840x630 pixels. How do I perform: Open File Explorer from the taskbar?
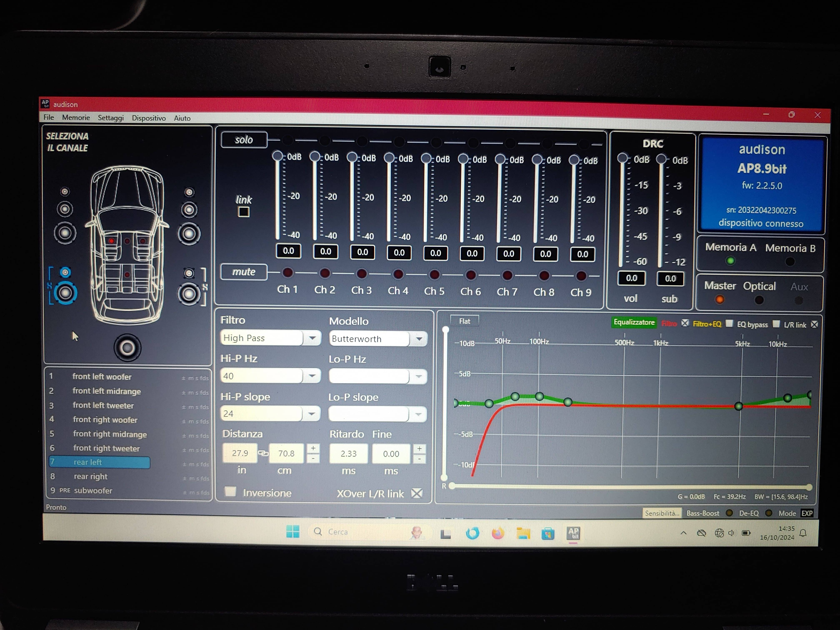523,534
